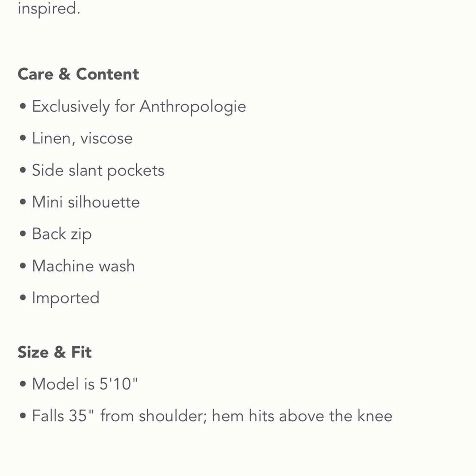Click the "Side slant pockets" detail
476x476 pixels.
click(98, 170)
